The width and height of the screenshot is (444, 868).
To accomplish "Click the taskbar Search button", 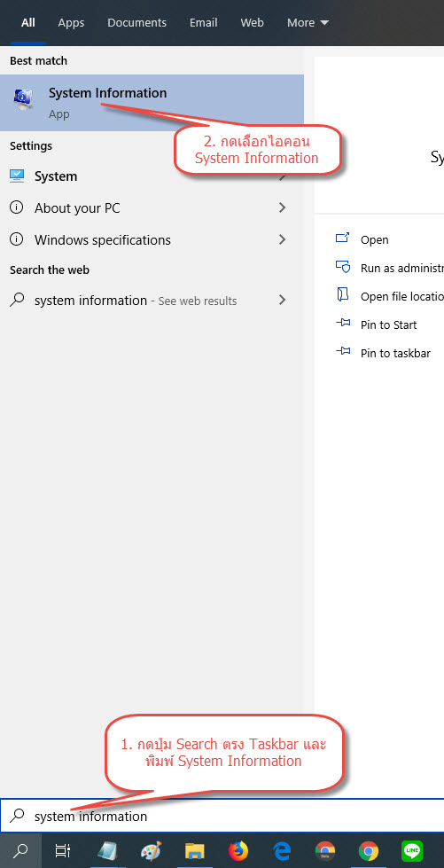I will 20,850.
